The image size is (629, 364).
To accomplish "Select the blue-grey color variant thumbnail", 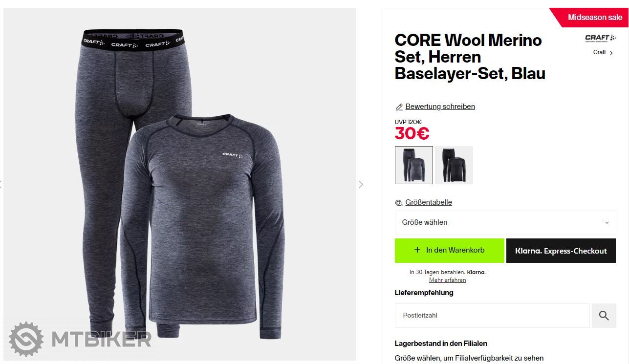I will 413,165.
